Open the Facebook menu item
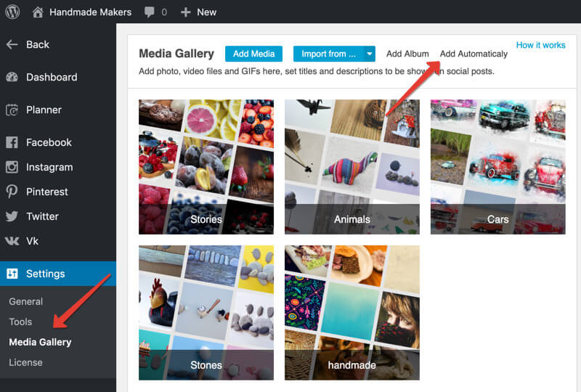The image size is (581, 392). pos(49,142)
